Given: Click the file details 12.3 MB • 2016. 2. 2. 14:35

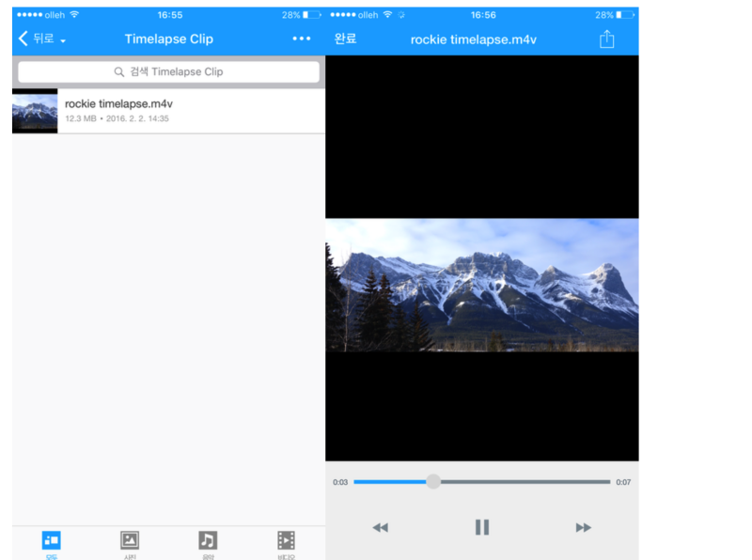Looking at the screenshot, I should pyautogui.click(x=117, y=118).
